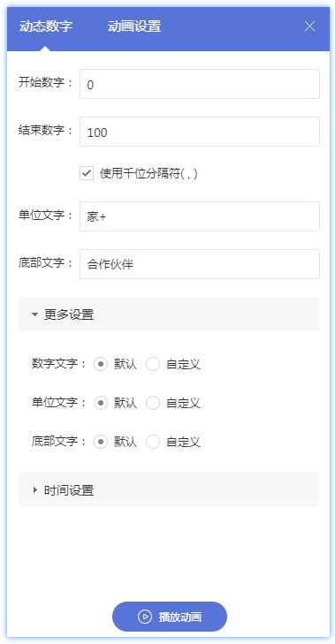
Task: Click the 底部文字 field with 合作伙伴
Action: click(200, 263)
